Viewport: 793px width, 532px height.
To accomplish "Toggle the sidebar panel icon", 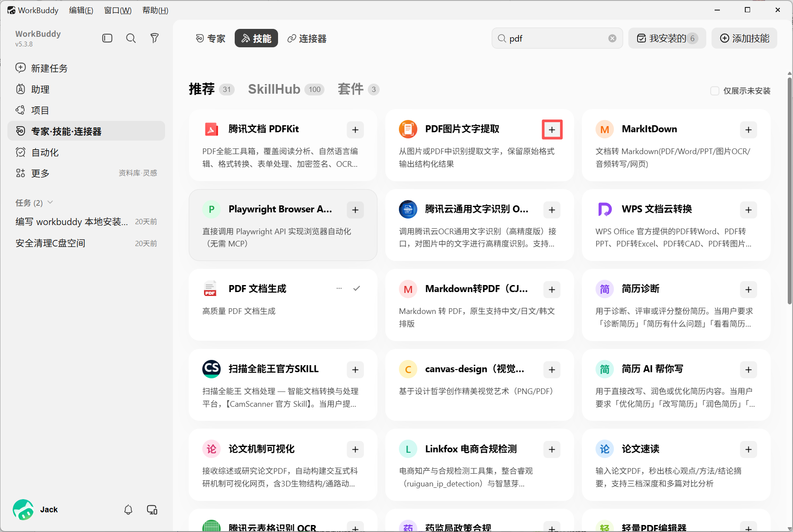I will pos(107,39).
